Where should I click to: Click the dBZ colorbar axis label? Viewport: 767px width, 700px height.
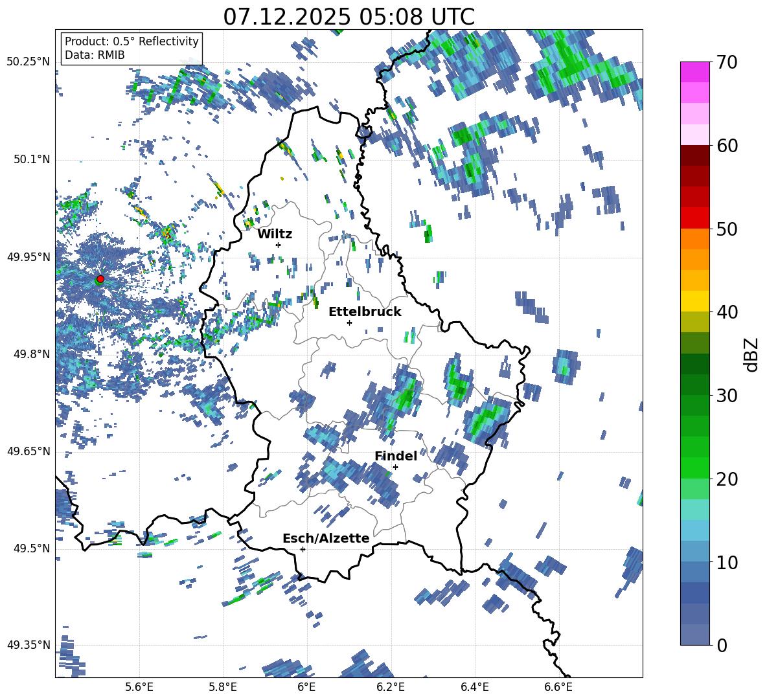pyautogui.click(x=751, y=355)
